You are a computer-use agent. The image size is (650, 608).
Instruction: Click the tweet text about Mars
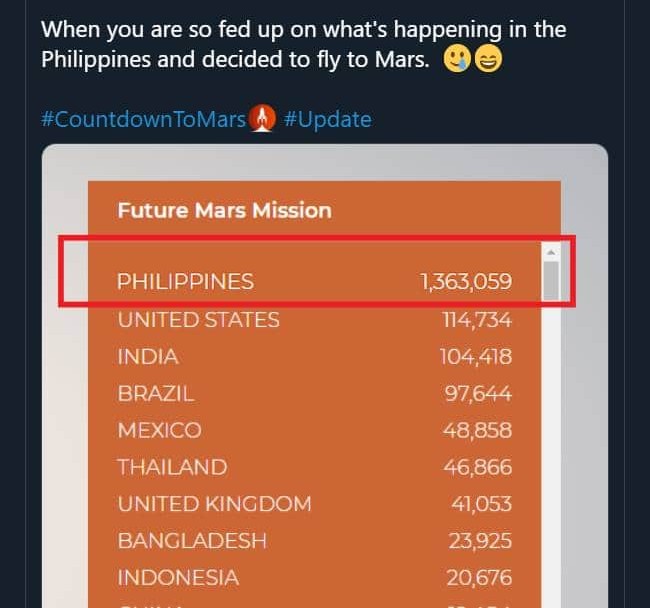click(x=303, y=44)
